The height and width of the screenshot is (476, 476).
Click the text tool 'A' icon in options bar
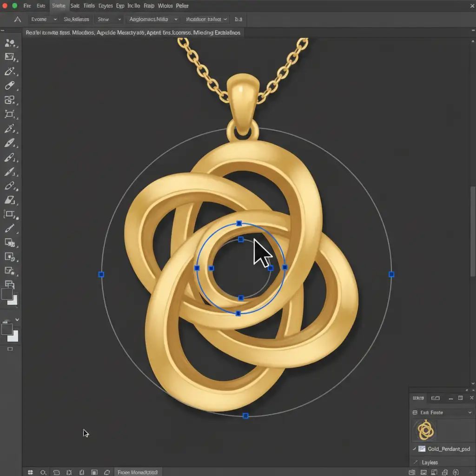pos(18,20)
